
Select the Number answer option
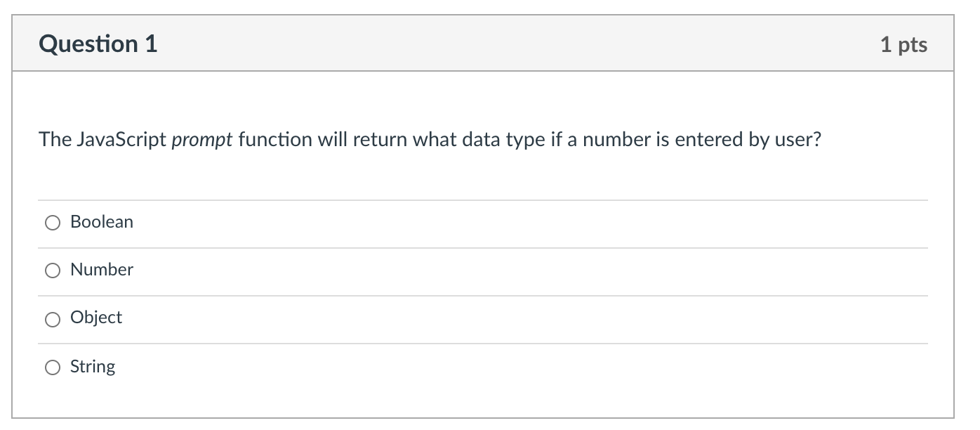tap(53, 270)
